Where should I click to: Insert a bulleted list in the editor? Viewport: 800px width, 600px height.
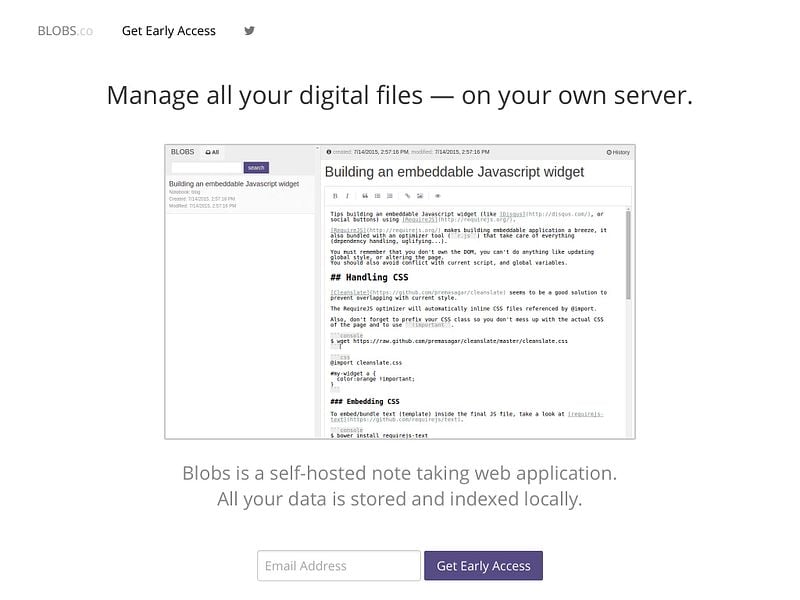click(378, 196)
